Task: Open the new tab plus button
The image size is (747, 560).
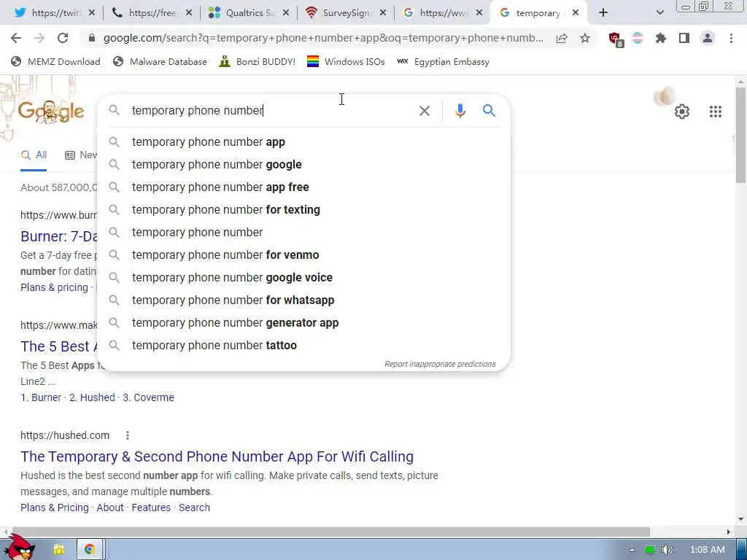Action: click(603, 13)
